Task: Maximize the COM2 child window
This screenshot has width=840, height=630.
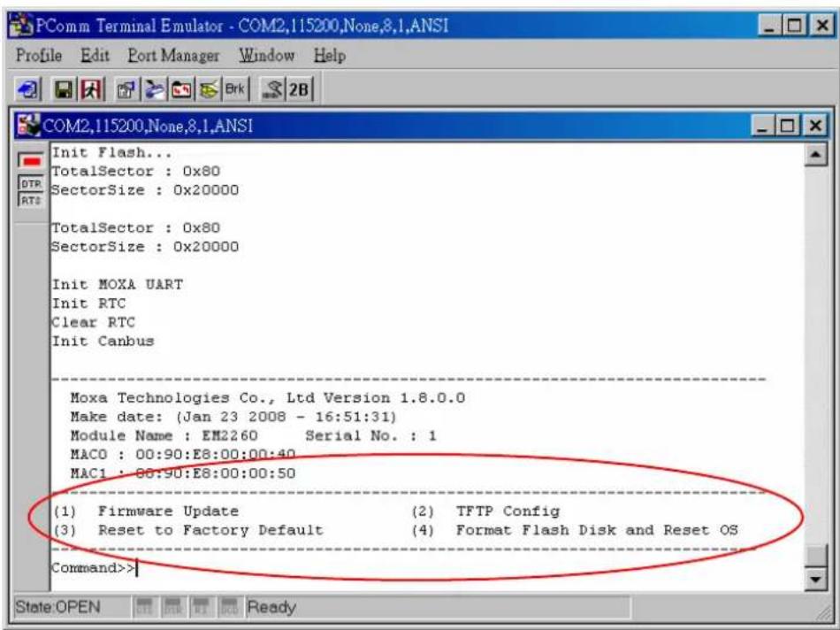Action: [787, 126]
